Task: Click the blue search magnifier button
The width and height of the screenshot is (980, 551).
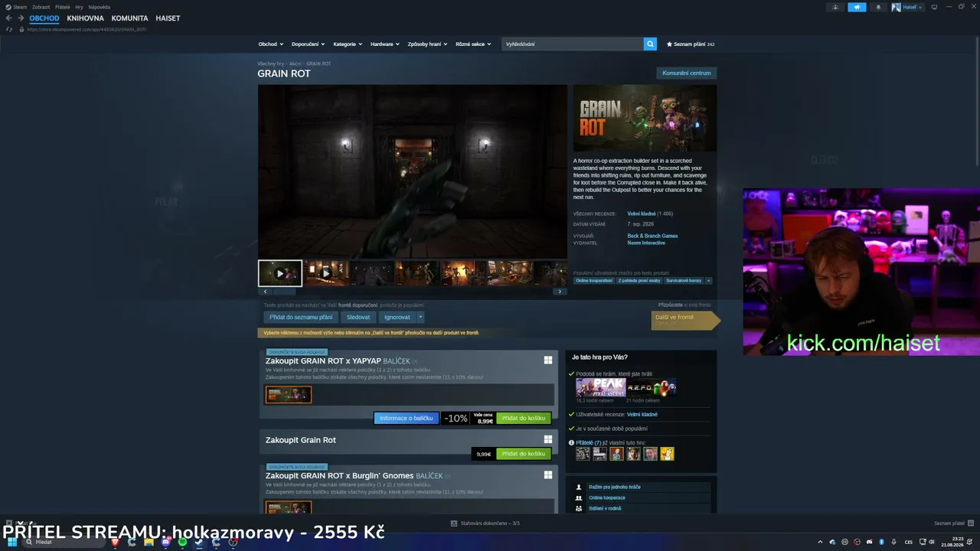Action: pos(650,44)
